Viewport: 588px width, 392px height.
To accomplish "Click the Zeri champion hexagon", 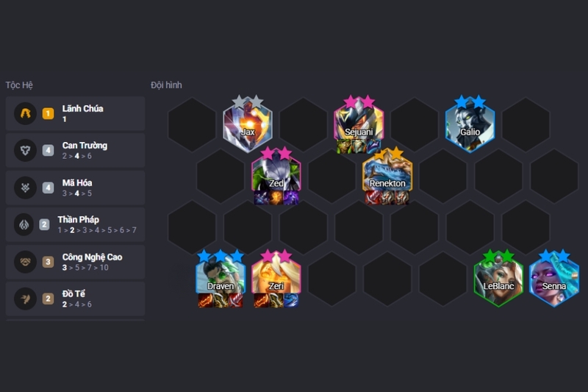I will tap(276, 278).
